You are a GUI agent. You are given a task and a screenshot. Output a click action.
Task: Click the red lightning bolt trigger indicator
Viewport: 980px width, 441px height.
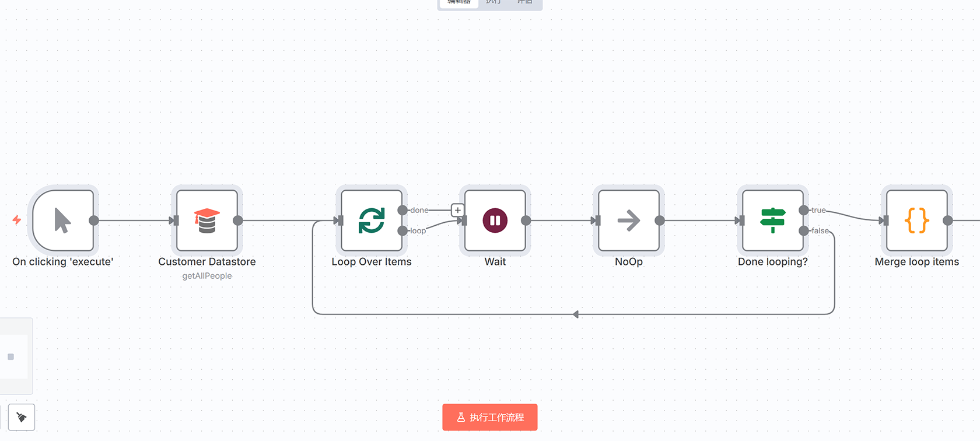(17, 220)
